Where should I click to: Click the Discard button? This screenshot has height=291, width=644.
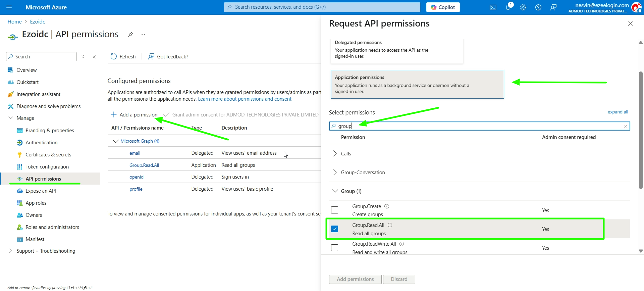coord(399,279)
